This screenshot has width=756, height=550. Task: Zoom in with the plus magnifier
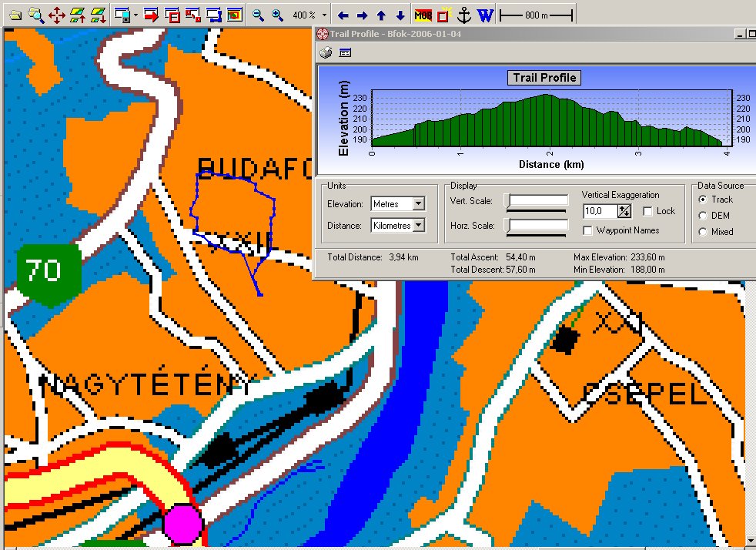click(277, 15)
